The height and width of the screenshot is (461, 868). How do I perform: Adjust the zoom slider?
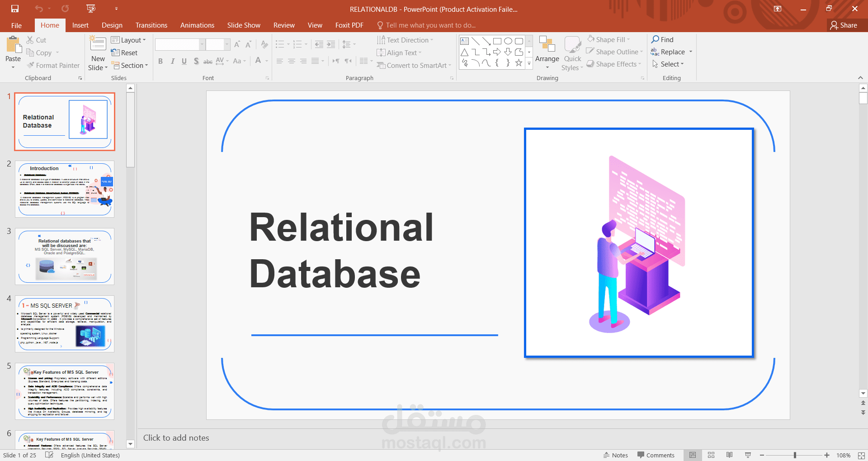coord(794,455)
